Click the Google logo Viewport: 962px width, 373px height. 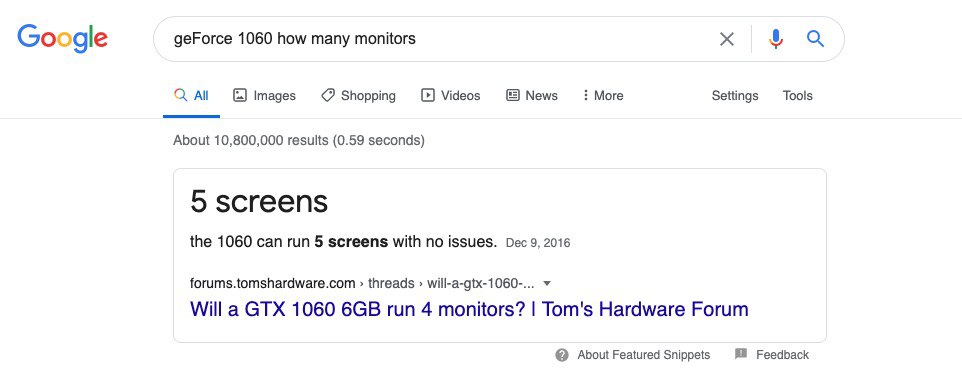(63, 39)
